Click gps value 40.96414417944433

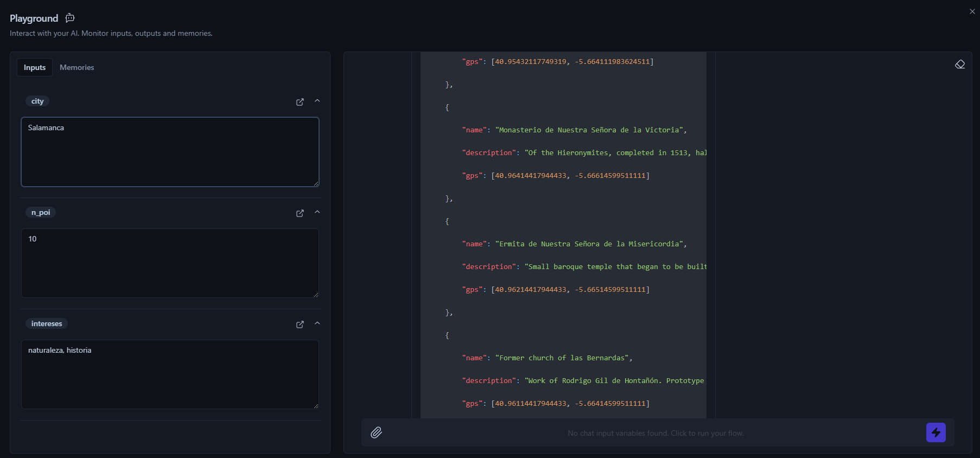point(531,176)
